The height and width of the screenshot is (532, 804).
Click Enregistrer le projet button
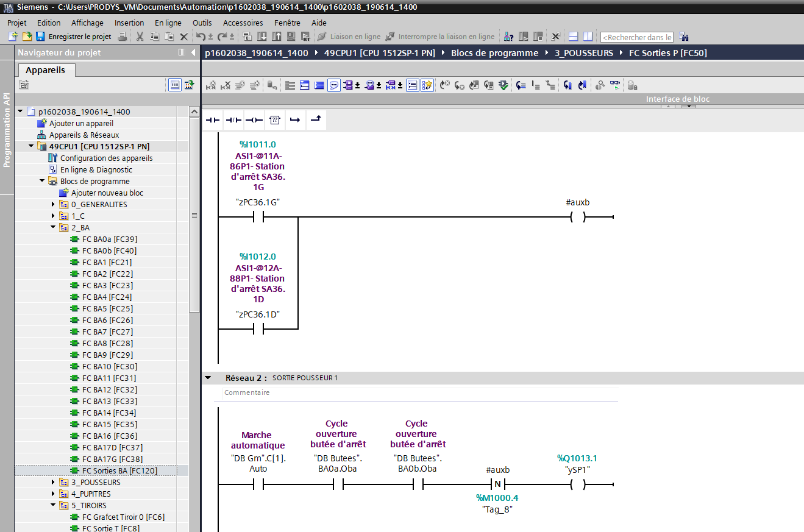(80, 37)
